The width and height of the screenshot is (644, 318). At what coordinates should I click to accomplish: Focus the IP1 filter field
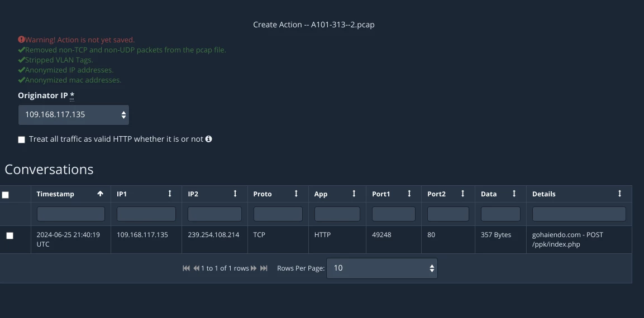(x=146, y=214)
